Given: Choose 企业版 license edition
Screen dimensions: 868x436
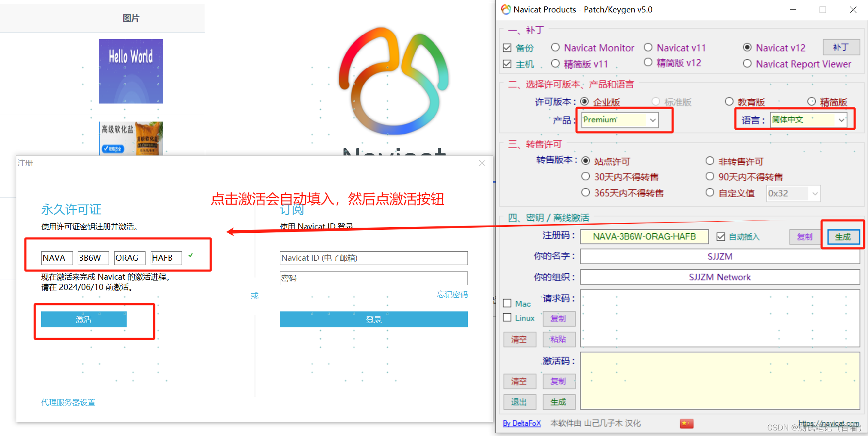Looking at the screenshot, I should click(x=584, y=102).
